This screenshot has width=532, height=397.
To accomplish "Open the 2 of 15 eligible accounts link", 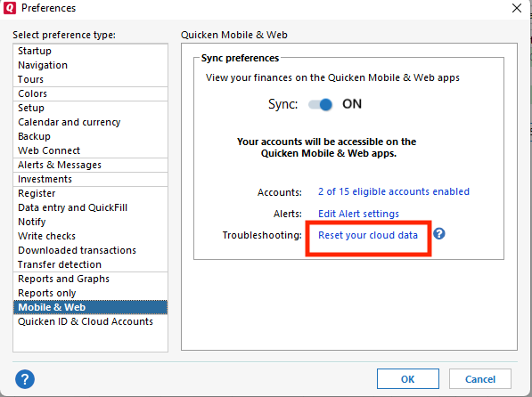I will point(394,191).
